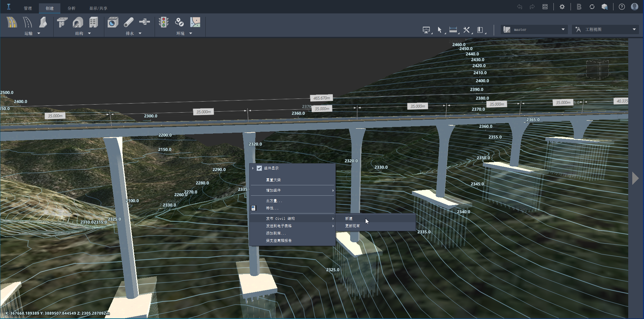This screenshot has height=319, width=644.
Task: Expand the 运输 group dropdown arrow
Action: click(x=39, y=34)
